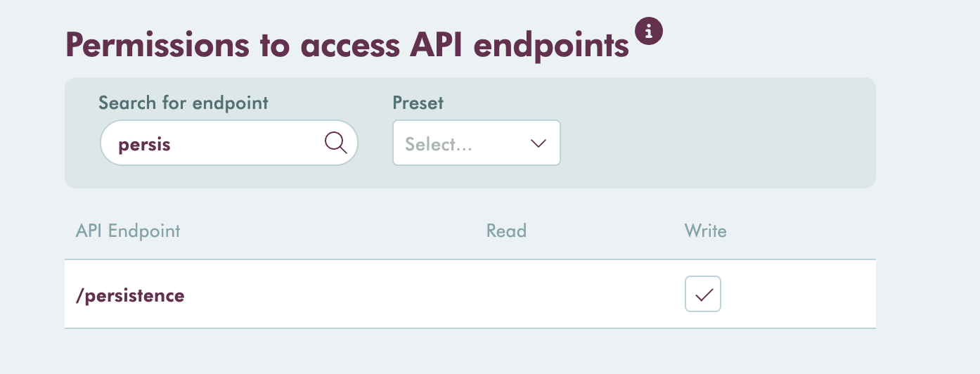
Task: Click the checkmark in the Write column
Action: pyautogui.click(x=703, y=295)
